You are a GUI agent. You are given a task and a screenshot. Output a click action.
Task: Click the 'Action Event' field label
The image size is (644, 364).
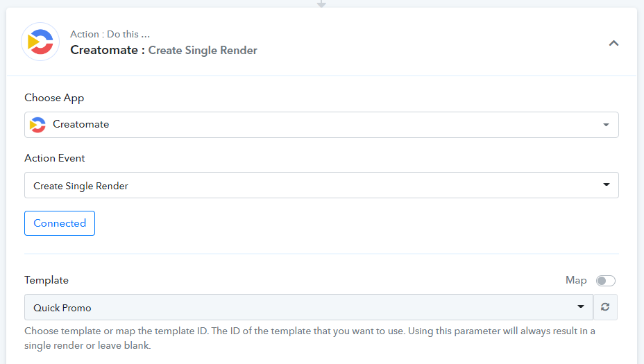pyautogui.click(x=55, y=158)
